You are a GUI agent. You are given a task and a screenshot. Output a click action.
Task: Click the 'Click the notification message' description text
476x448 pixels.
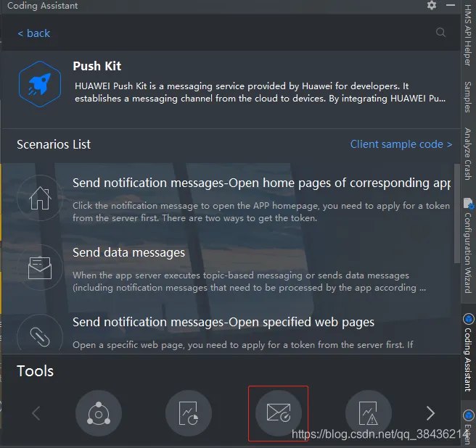pos(261,212)
